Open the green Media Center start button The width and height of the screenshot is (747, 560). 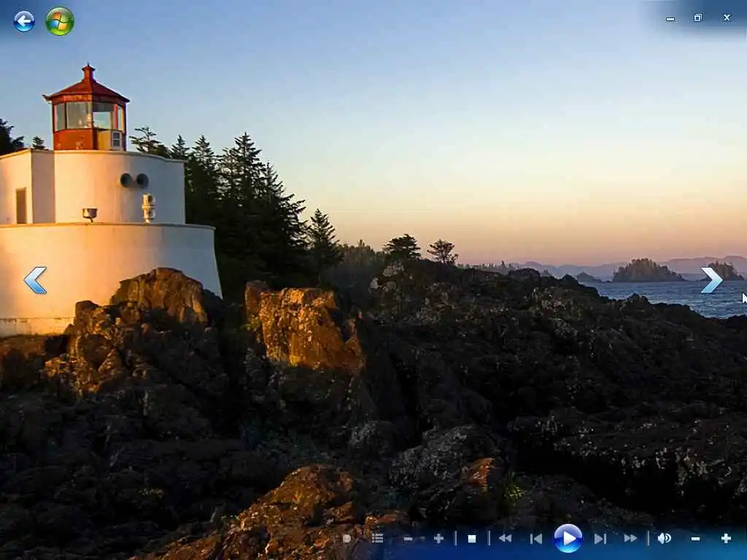(60, 21)
